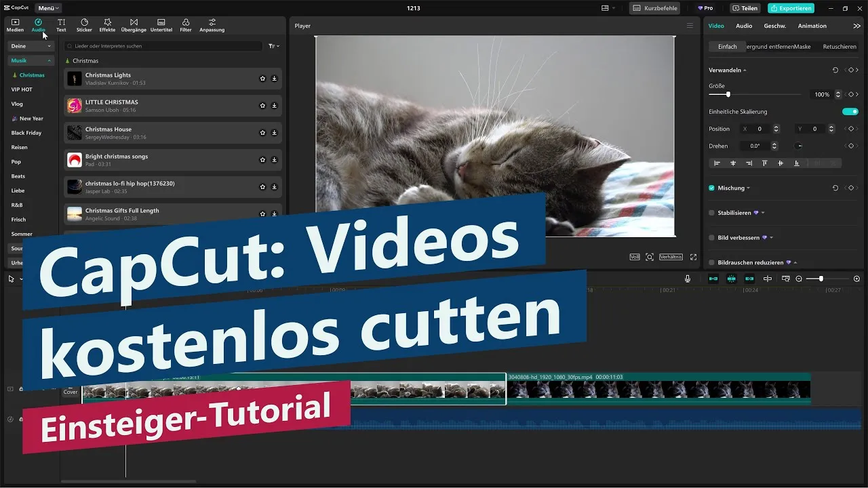868x488 pixels.
Task: Expand the Stabilisieren section arrow
Action: [763, 213]
